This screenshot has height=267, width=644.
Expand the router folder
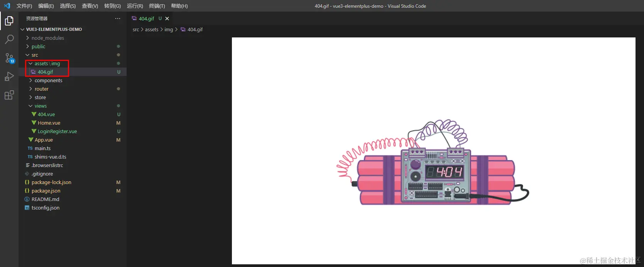pos(30,89)
